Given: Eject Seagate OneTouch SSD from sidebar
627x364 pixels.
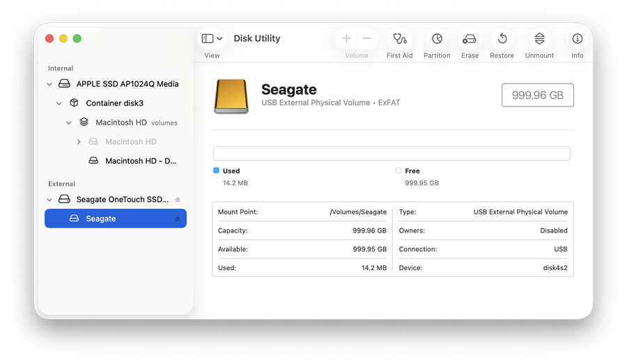Looking at the screenshot, I should click(x=178, y=200).
